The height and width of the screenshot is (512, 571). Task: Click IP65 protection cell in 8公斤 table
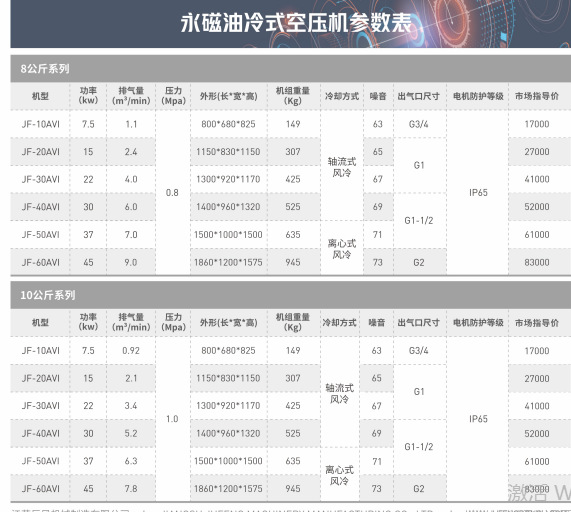click(x=478, y=193)
